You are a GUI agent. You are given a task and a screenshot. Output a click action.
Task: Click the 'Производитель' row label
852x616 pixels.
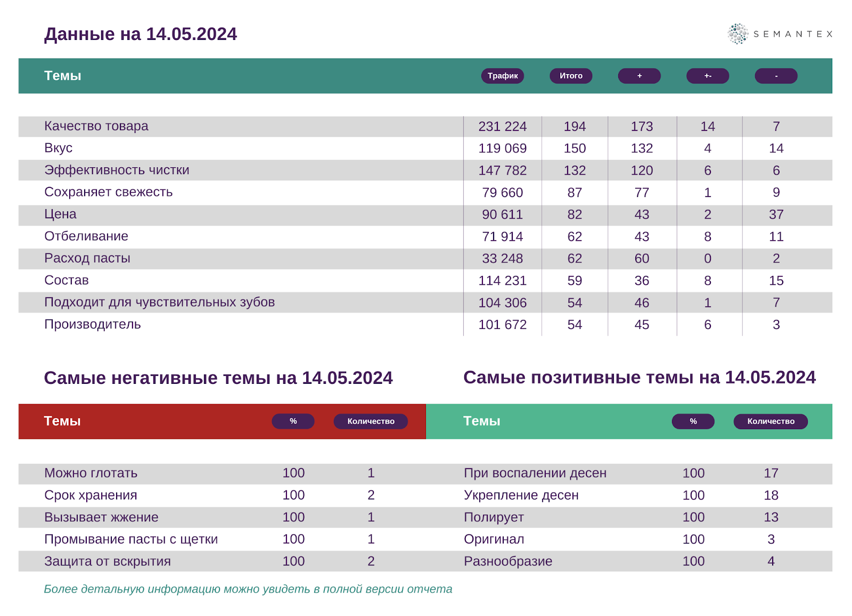[x=93, y=324]
